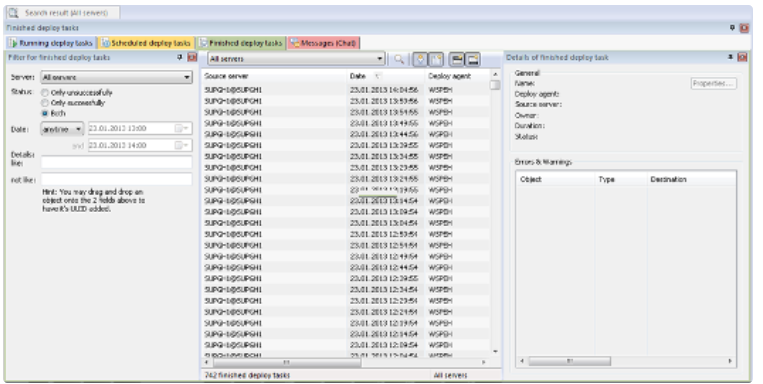Click the rightmost toolbar icon above the task list

point(472,59)
